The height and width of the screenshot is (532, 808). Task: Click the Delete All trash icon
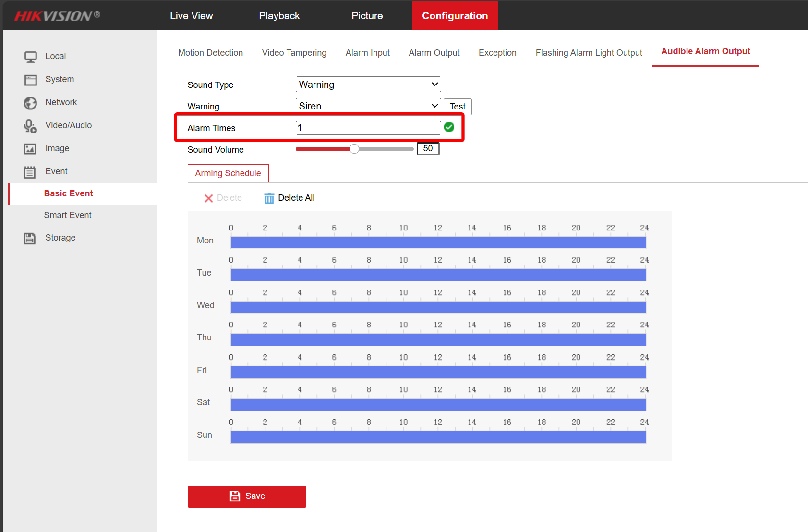pos(269,198)
